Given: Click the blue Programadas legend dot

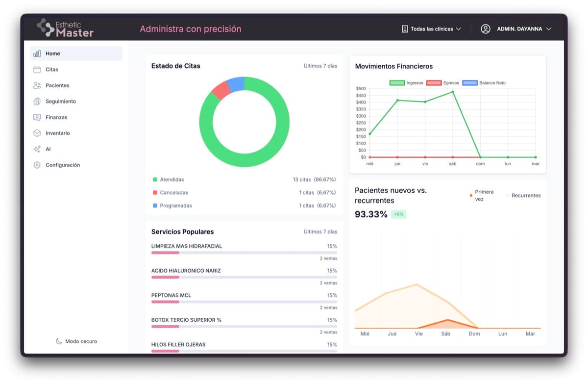Looking at the screenshot, I should [155, 205].
